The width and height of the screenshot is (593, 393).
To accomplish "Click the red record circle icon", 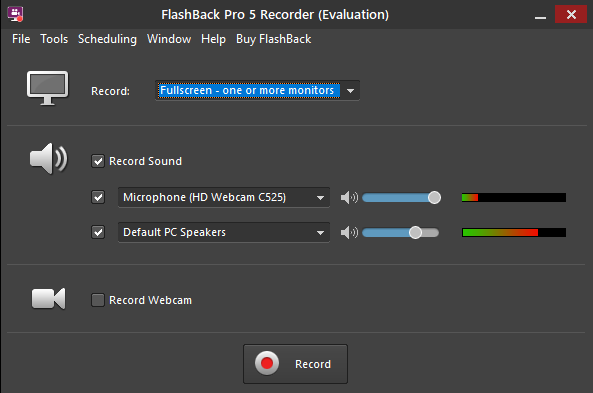I will 267,363.
